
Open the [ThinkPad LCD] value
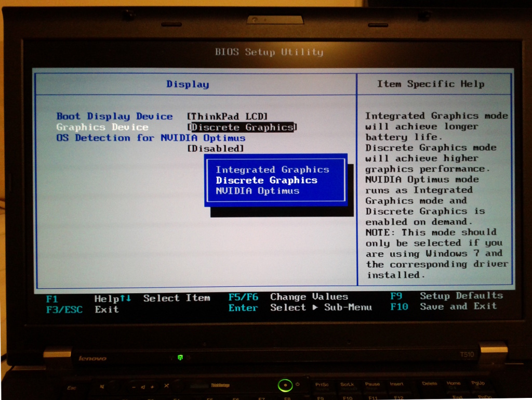click(x=228, y=117)
